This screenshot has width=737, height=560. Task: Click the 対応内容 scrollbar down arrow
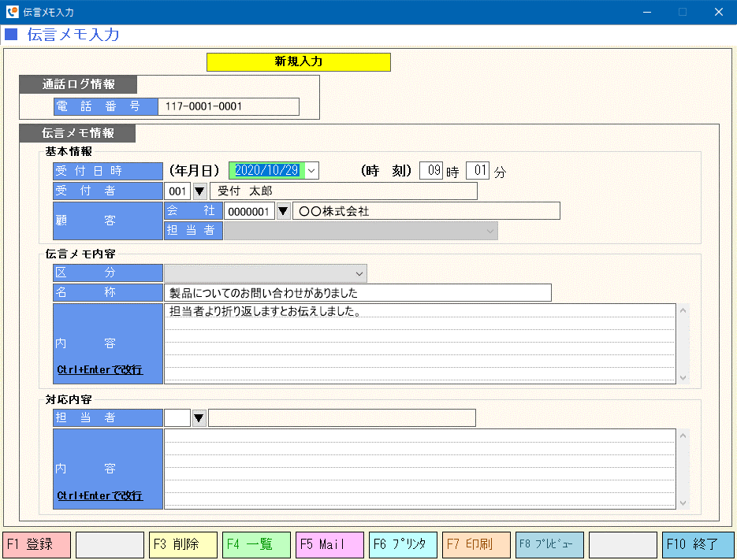pos(683,503)
